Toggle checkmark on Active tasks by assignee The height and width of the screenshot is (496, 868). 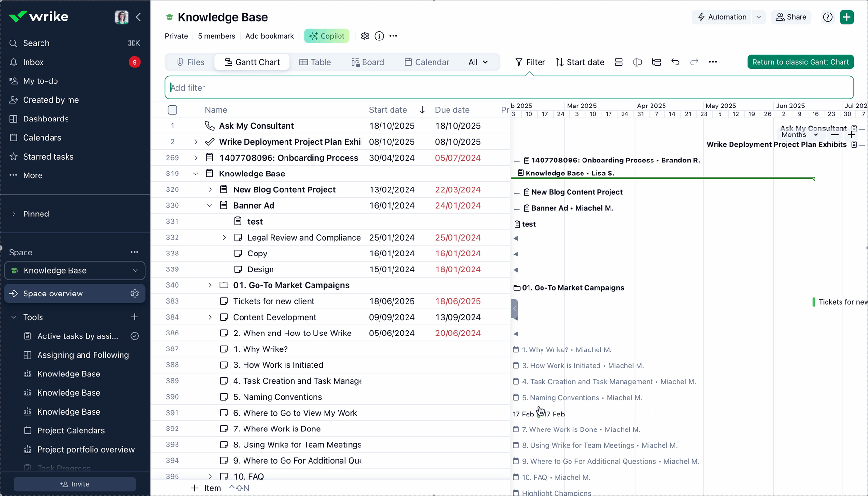[x=135, y=336]
